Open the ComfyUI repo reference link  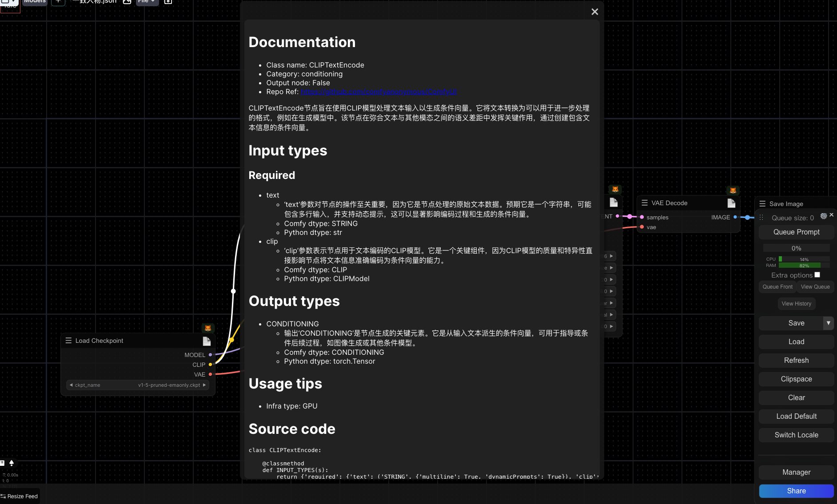[379, 91]
